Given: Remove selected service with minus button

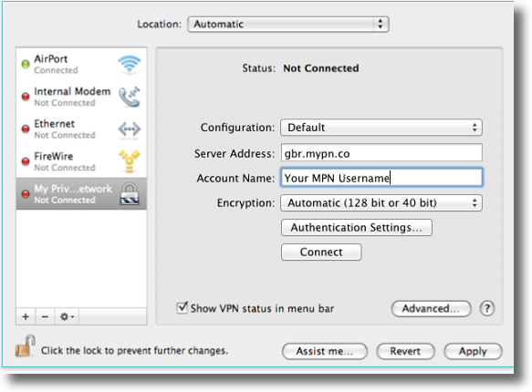Looking at the screenshot, I should click(45, 316).
